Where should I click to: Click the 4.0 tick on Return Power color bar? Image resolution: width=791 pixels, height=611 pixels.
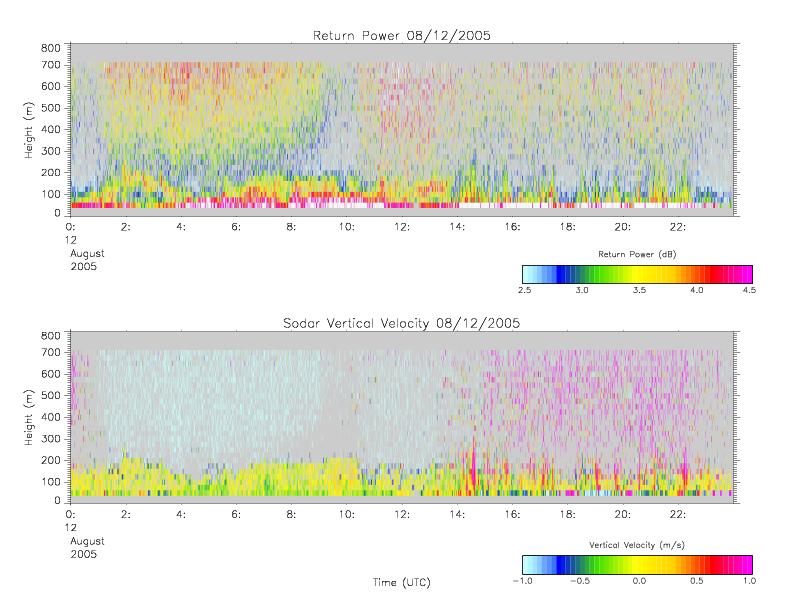click(x=696, y=290)
